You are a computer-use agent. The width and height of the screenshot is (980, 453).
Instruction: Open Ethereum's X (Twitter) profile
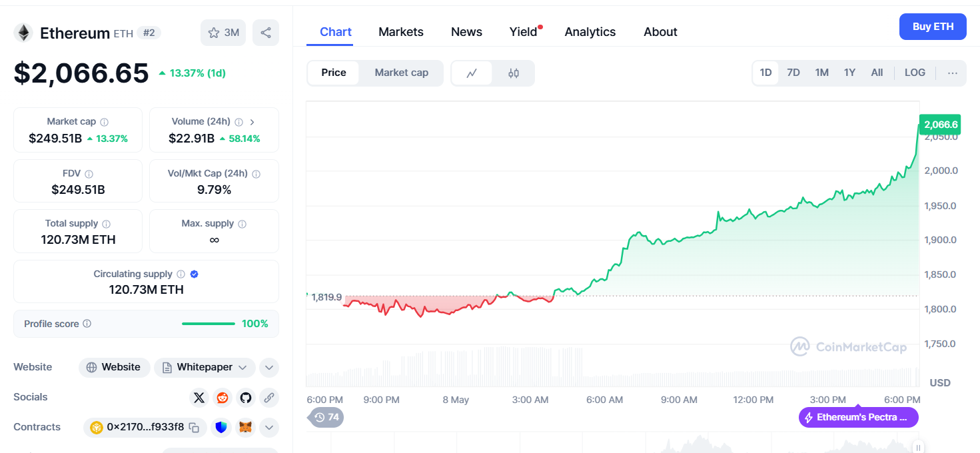coord(199,398)
